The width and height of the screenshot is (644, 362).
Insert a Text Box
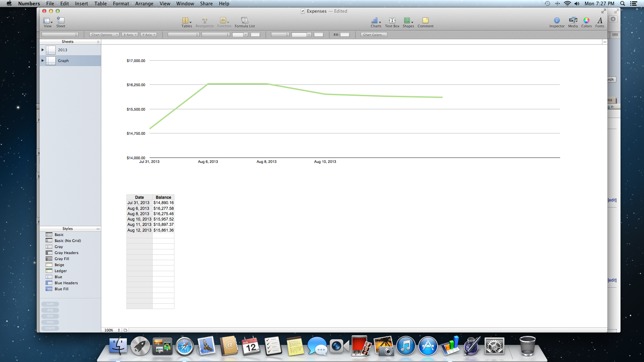392,22
